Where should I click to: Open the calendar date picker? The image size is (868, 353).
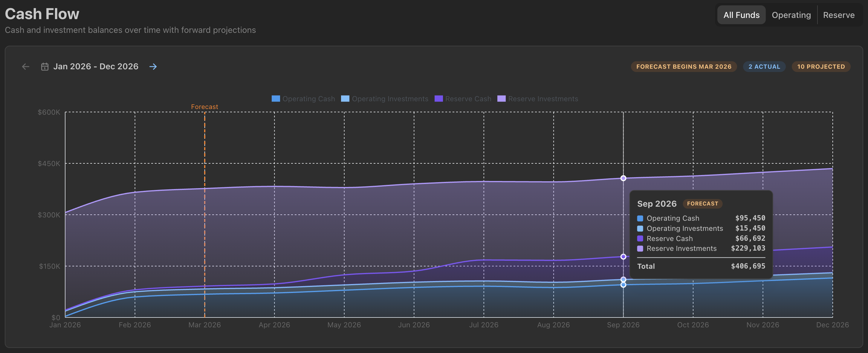click(44, 66)
